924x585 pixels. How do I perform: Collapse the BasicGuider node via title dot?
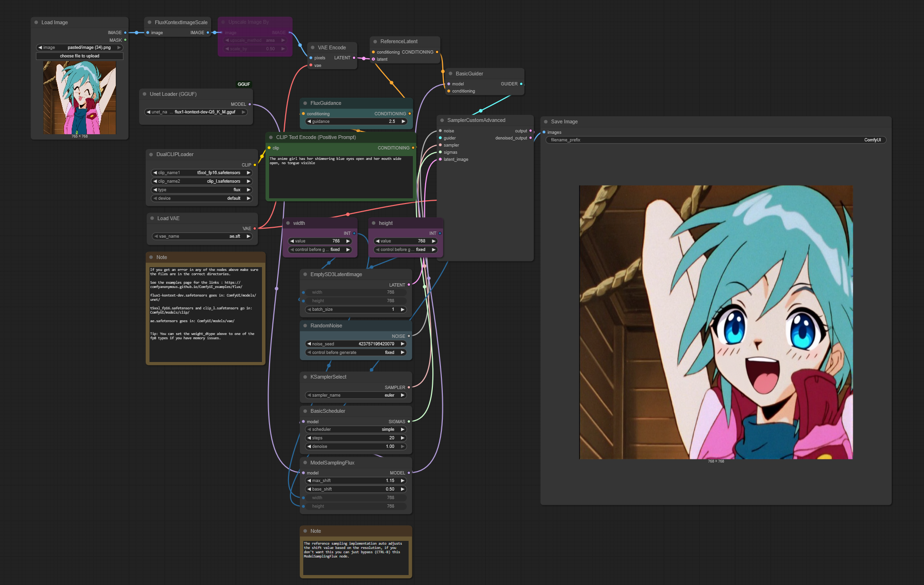(450, 74)
